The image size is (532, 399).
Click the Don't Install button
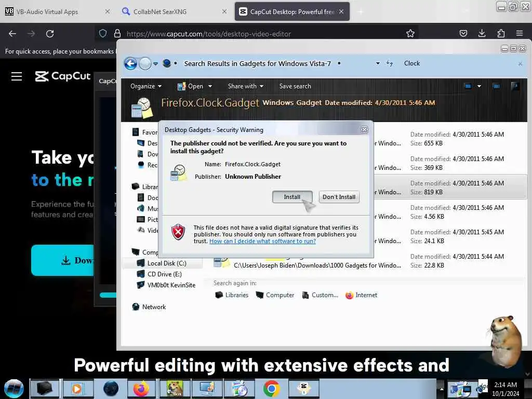point(339,197)
